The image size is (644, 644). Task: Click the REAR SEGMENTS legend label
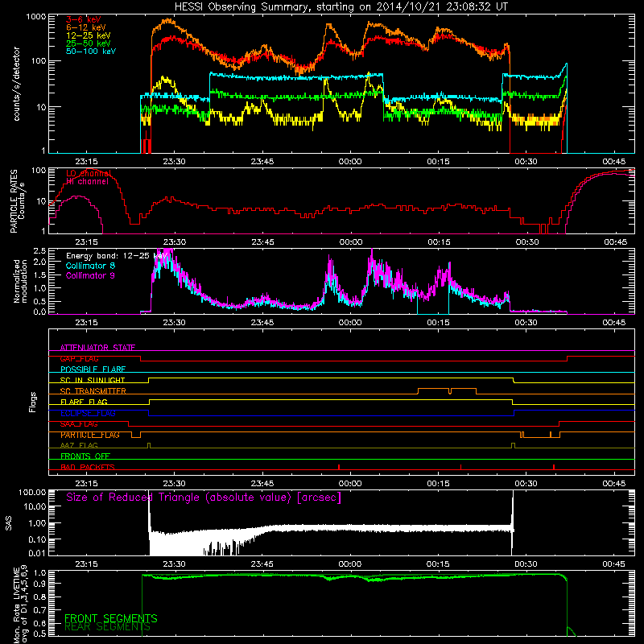coord(107,627)
